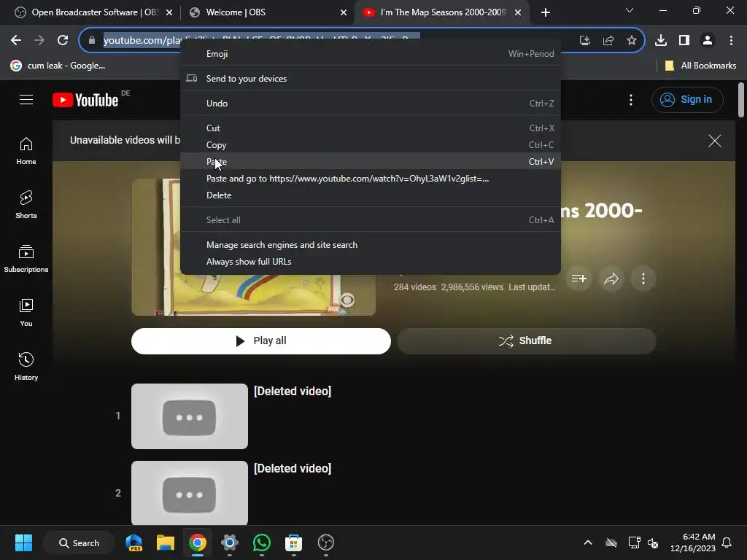Choose Delete in the context menu

tap(370, 195)
